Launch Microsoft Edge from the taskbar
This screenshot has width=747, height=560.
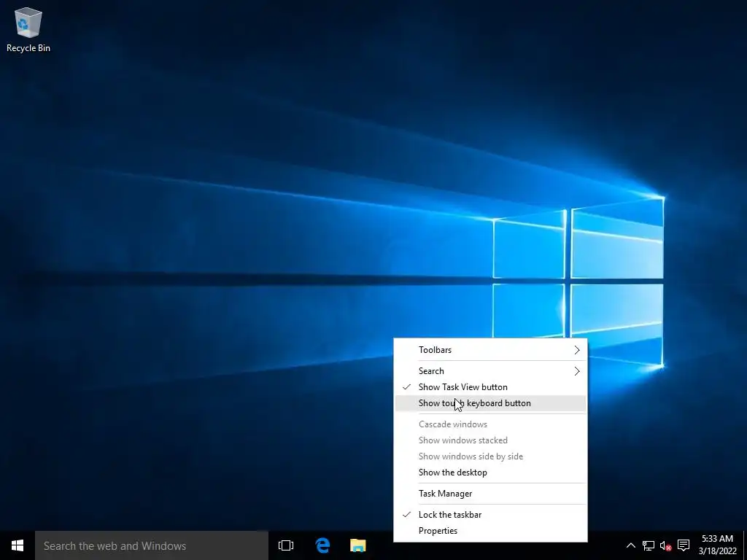point(322,545)
